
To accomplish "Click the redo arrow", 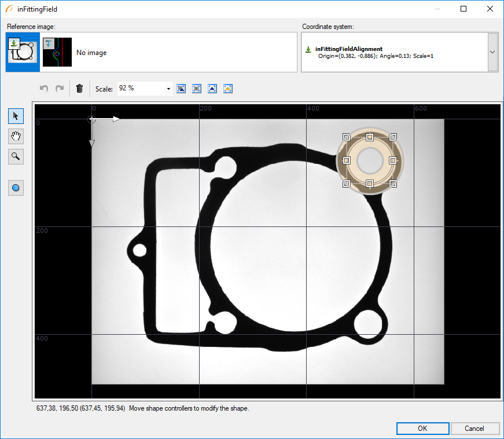I will (59, 89).
